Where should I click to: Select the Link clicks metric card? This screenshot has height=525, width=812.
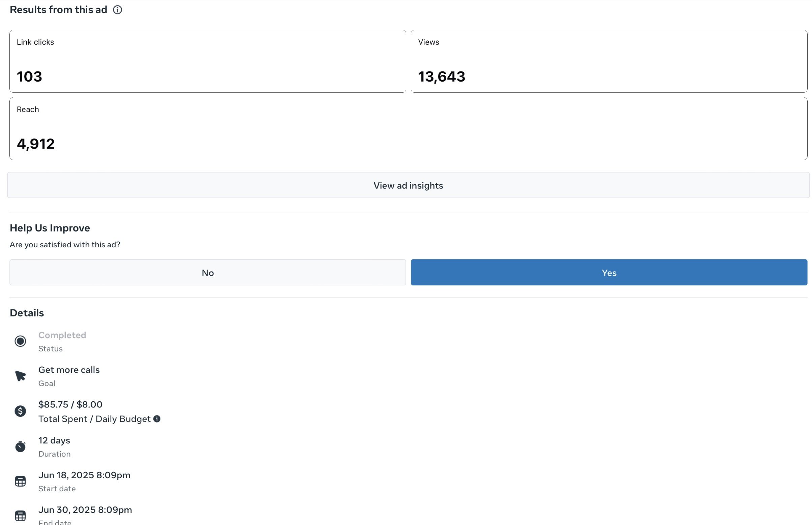tap(207, 61)
